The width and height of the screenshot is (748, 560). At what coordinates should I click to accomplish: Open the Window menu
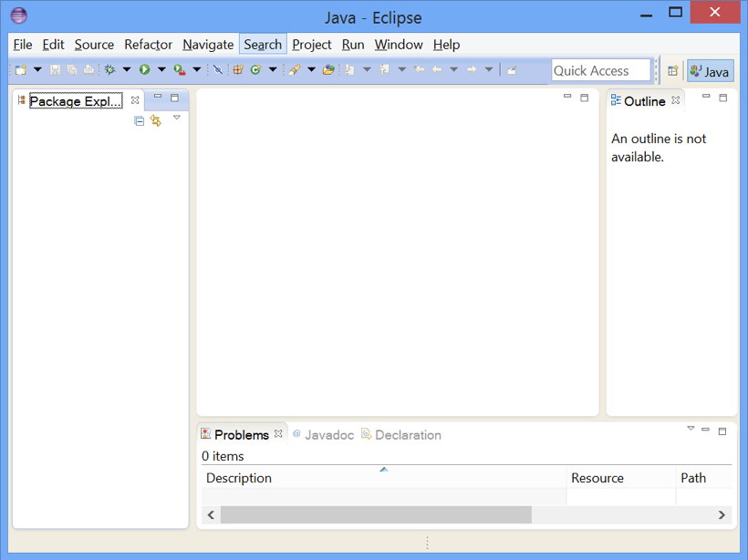pos(399,45)
